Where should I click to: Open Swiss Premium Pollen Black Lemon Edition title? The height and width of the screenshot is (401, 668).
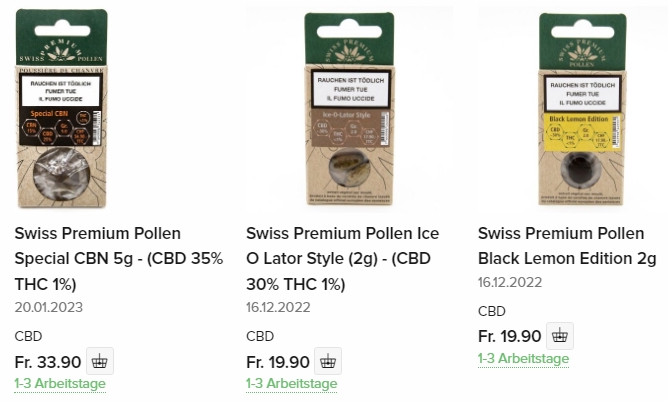tap(567, 246)
